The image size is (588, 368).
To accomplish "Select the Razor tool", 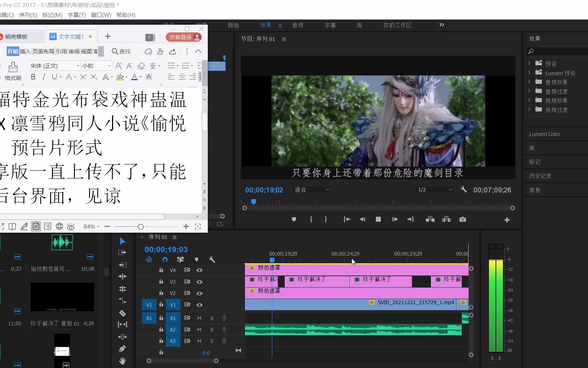I will point(123,313).
